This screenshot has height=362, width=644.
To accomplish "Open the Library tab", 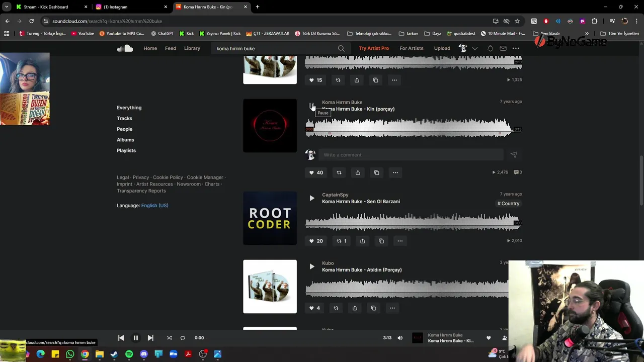I will pyautogui.click(x=192, y=48).
